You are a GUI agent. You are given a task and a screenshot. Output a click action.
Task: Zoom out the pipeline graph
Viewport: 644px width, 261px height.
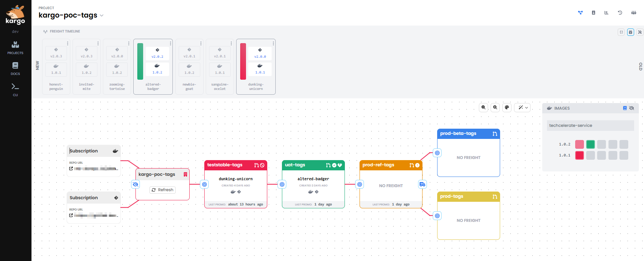pos(484,107)
